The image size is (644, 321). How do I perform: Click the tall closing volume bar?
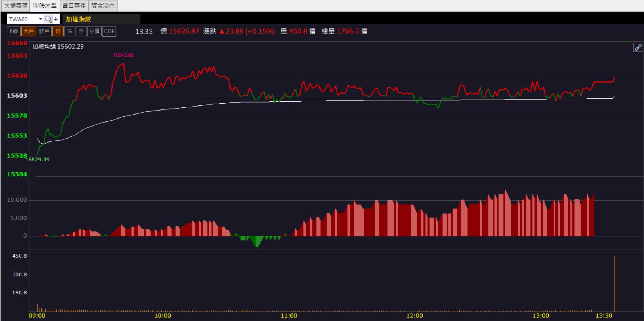pos(615,284)
